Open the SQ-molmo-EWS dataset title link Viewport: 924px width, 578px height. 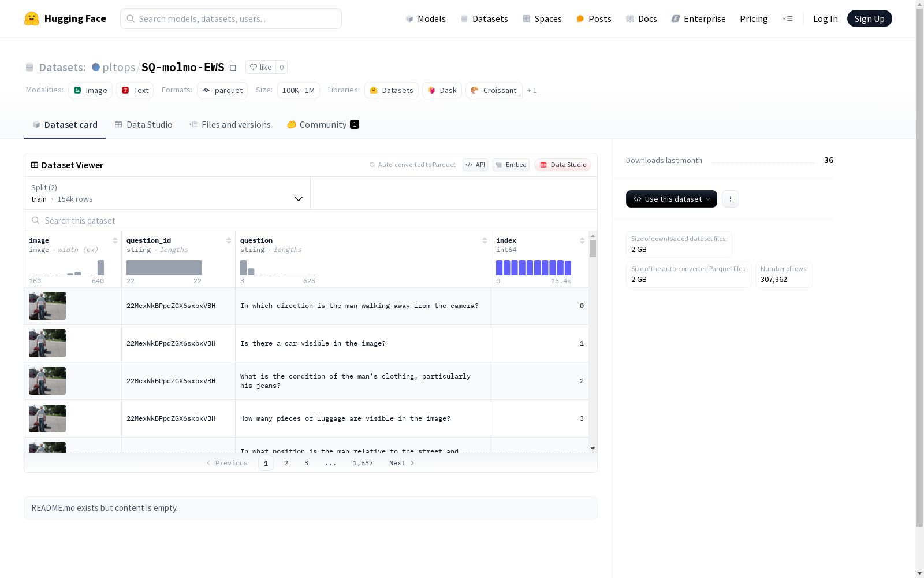pos(183,67)
